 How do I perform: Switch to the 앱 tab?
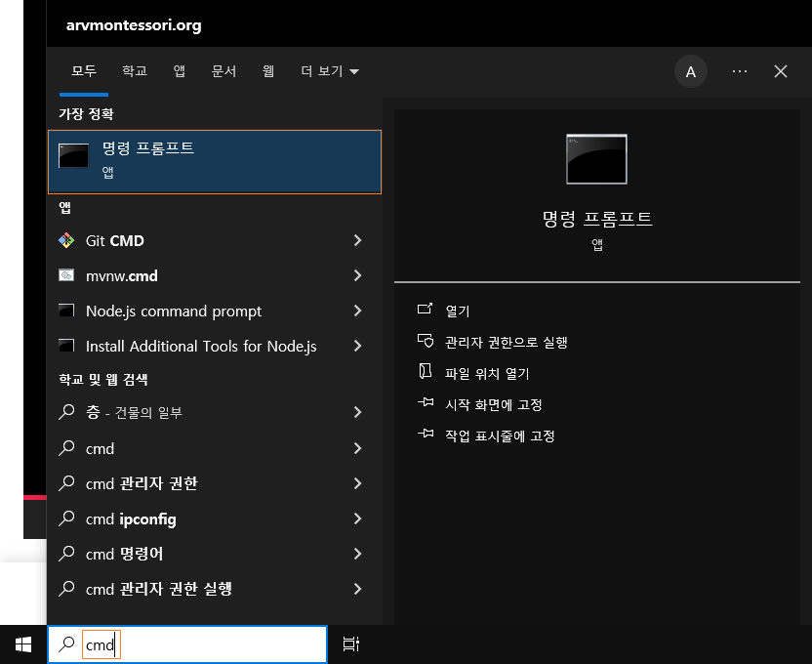[180, 71]
